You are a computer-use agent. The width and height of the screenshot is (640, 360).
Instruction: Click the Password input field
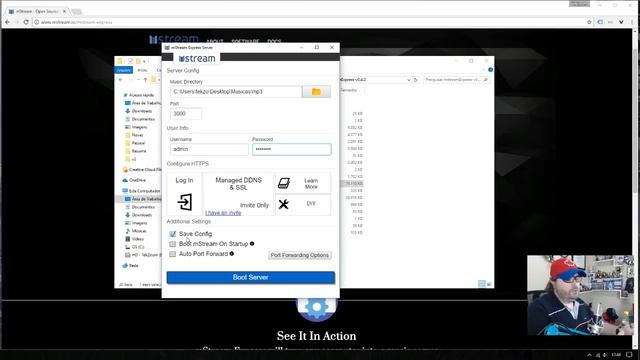pyautogui.click(x=291, y=149)
